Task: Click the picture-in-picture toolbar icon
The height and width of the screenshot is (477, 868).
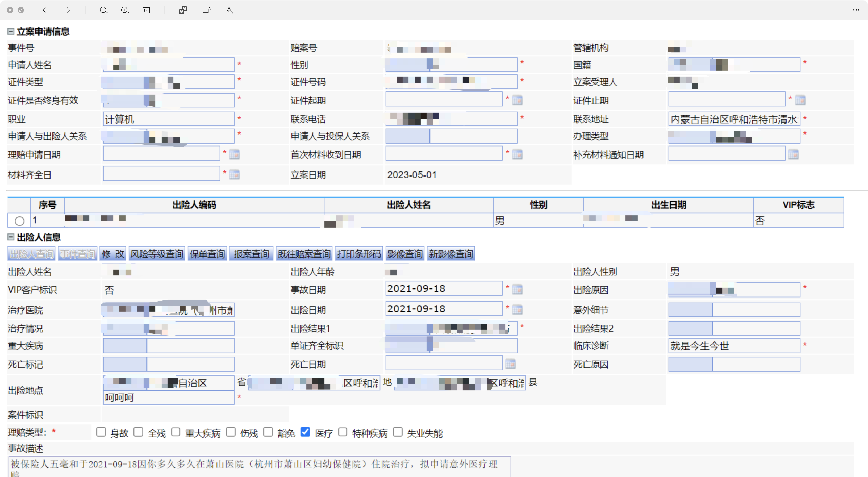Action: tap(183, 10)
